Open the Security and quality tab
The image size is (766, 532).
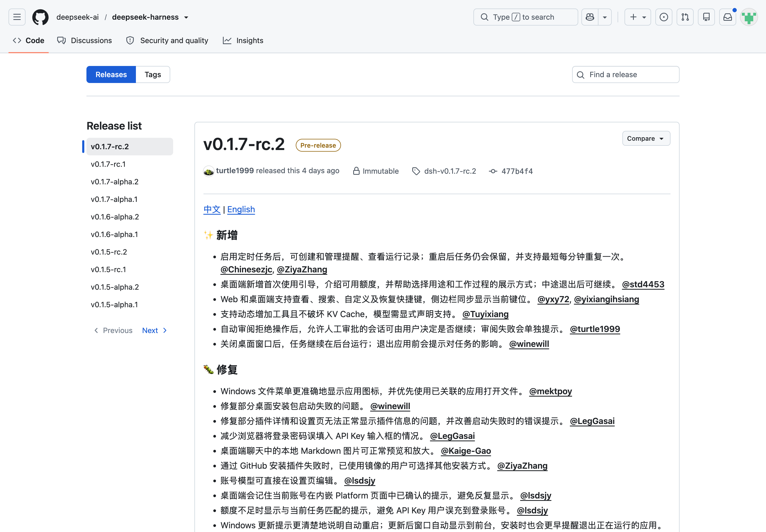tap(167, 40)
